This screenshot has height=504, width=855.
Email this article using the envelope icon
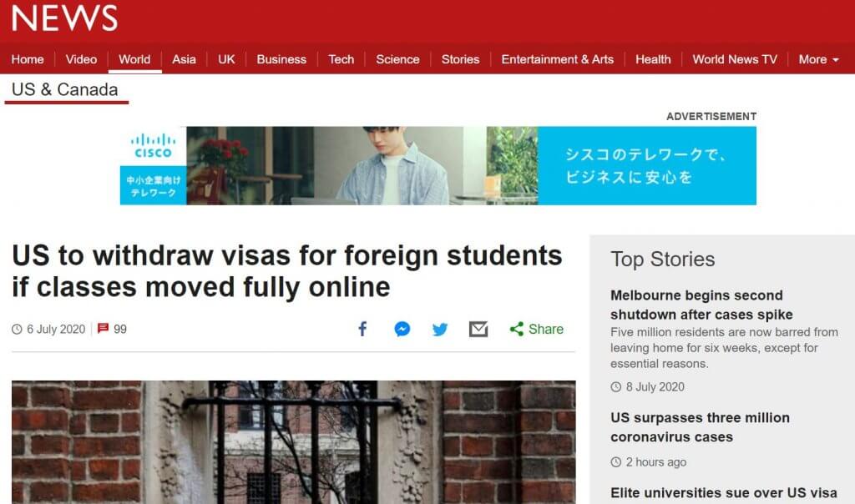click(478, 329)
